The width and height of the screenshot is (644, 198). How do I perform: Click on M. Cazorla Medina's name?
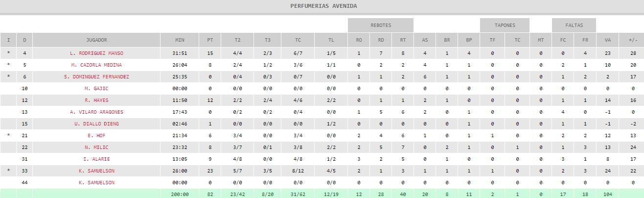pos(96,65)
